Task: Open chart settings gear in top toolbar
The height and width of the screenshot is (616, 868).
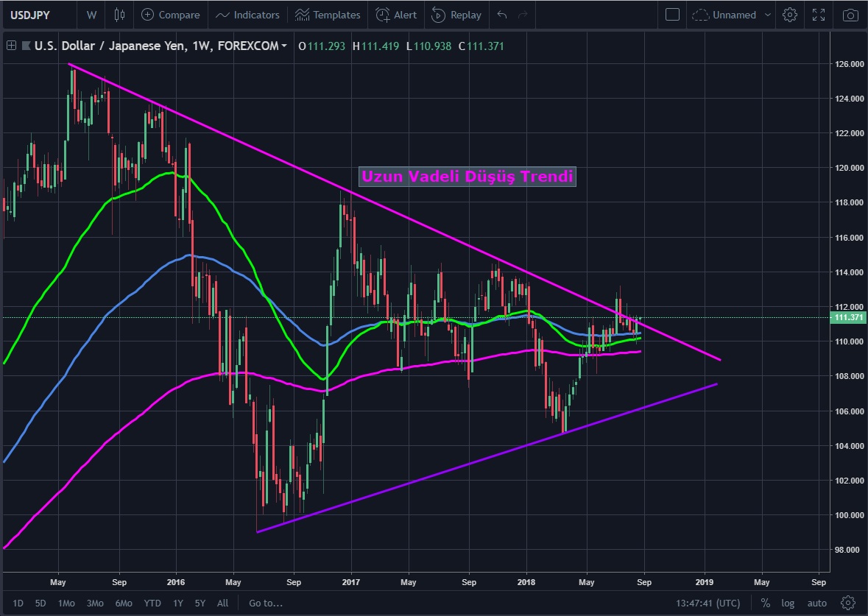Action: point(790,15)
